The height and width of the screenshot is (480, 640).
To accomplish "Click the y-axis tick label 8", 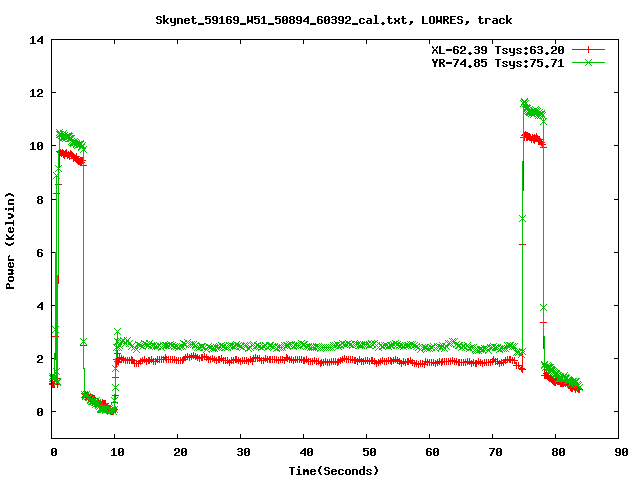I will 40,200.
